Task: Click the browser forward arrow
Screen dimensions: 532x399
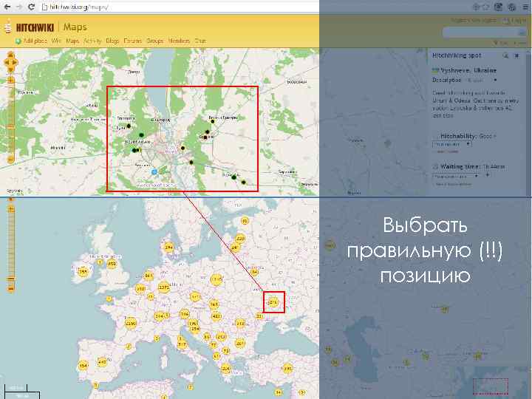Action: pos(18,7)
